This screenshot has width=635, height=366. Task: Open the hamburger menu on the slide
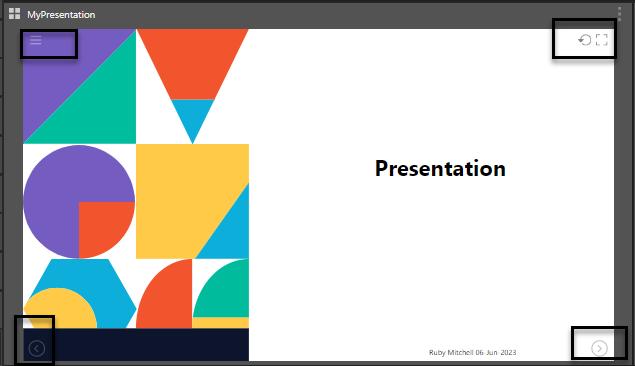[36, 40]
